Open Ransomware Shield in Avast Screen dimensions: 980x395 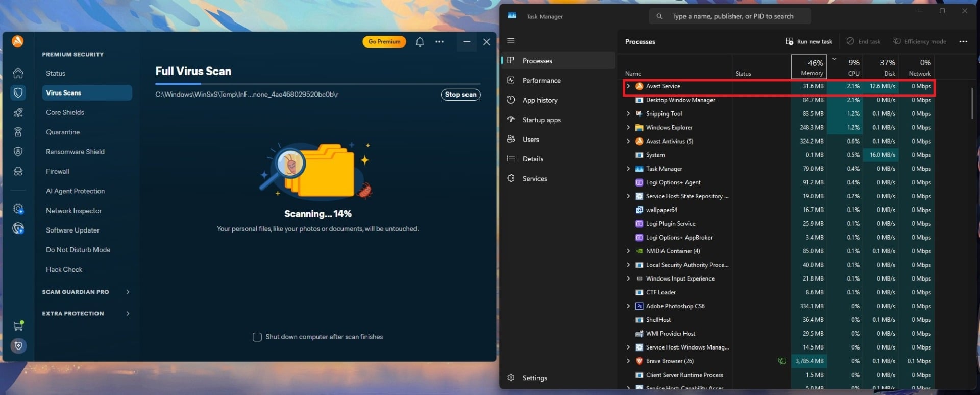pos(87,152)
